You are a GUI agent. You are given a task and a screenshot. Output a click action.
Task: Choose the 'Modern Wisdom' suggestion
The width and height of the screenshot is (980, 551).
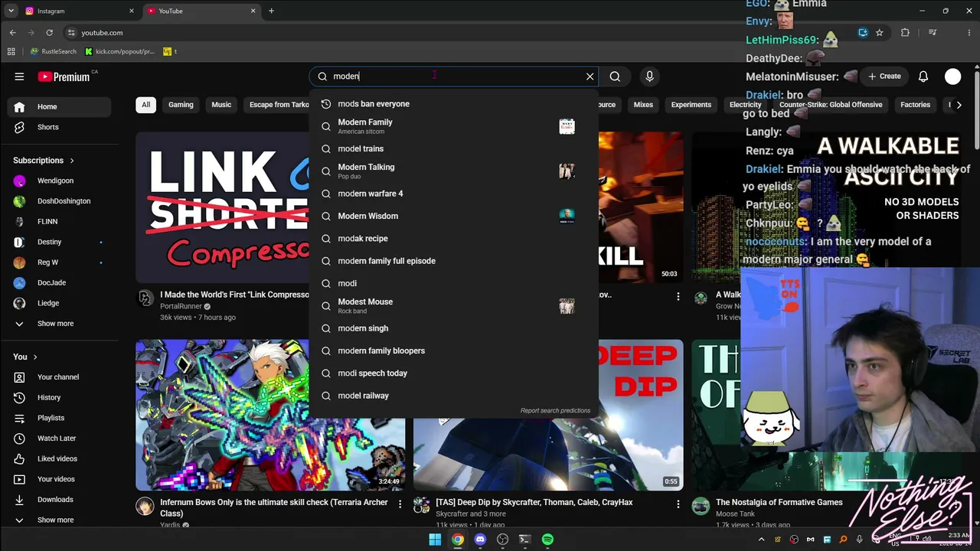pos(454,216)
